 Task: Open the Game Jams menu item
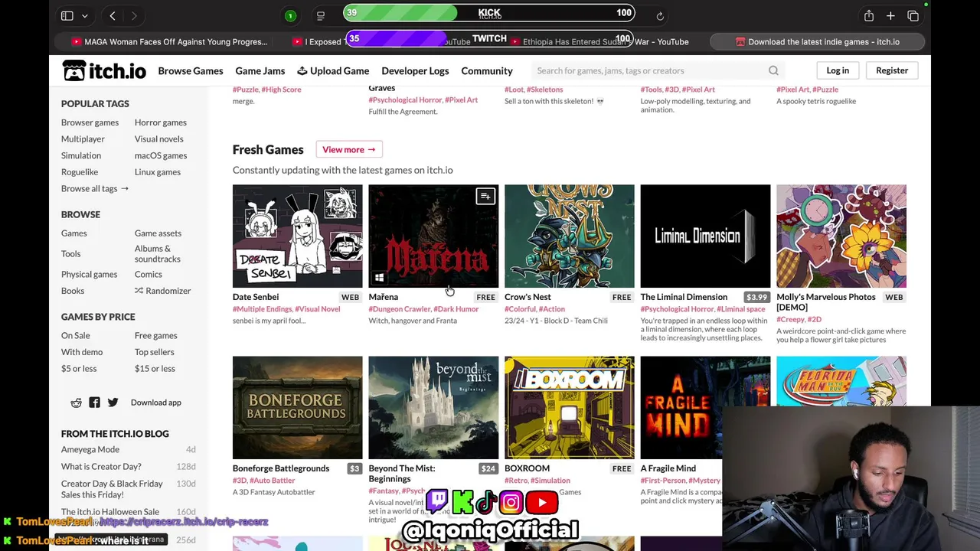[x=260, y=70]
